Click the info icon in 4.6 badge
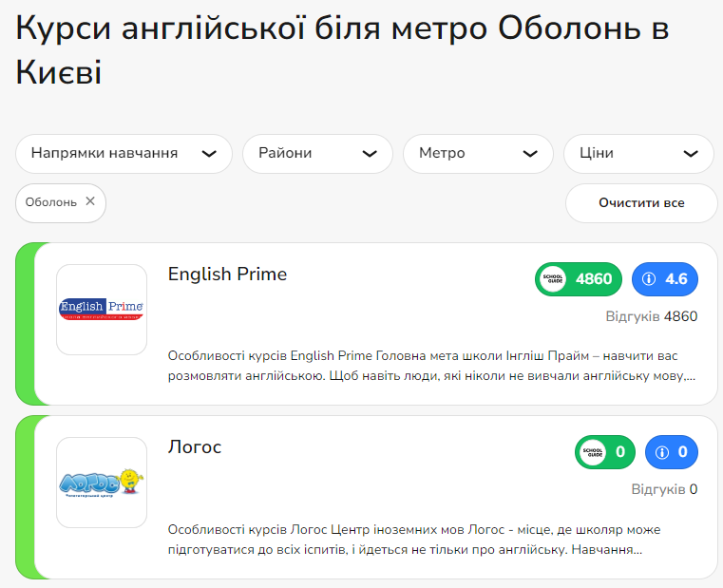Viewport: 723px width, 588px height. click(650, 279)
